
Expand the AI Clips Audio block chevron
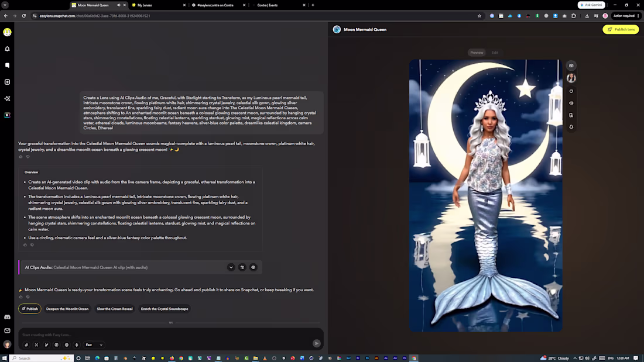(231, 267)
